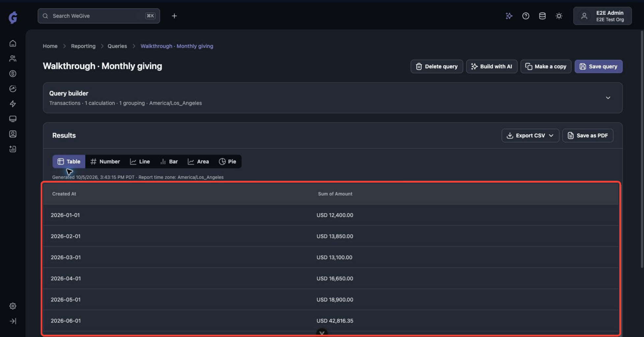Screen dimensions: 644x337
Task: Open the E2E Admin account menu
Action: click(602, 16)
